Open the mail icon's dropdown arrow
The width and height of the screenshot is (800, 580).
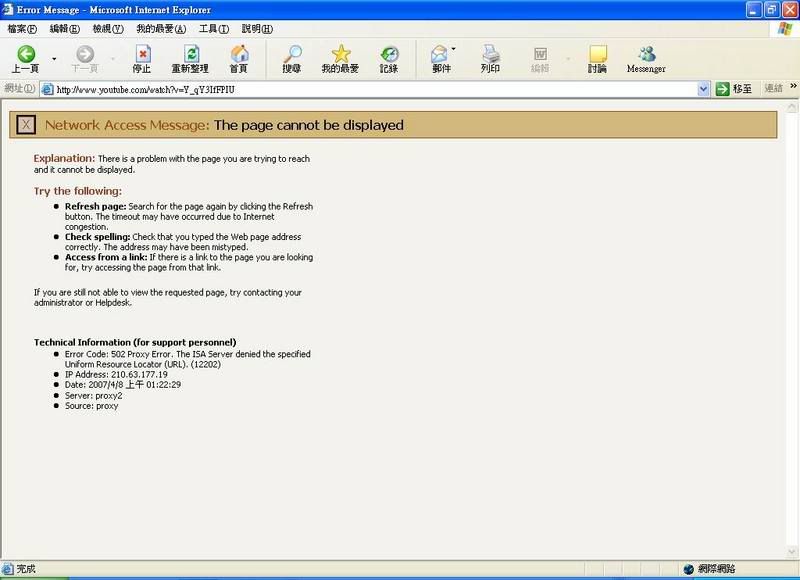[454, 49]
